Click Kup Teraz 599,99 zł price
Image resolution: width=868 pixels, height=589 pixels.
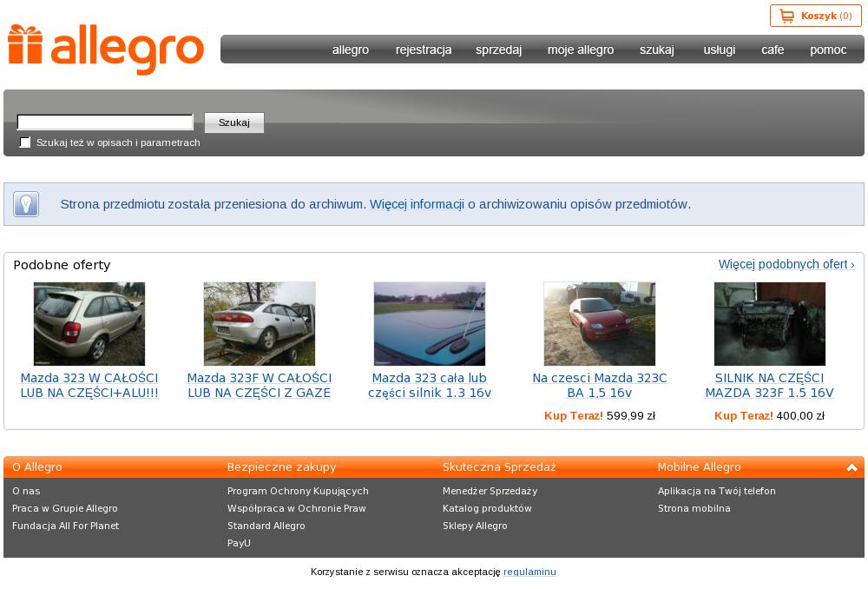(600, 416)
